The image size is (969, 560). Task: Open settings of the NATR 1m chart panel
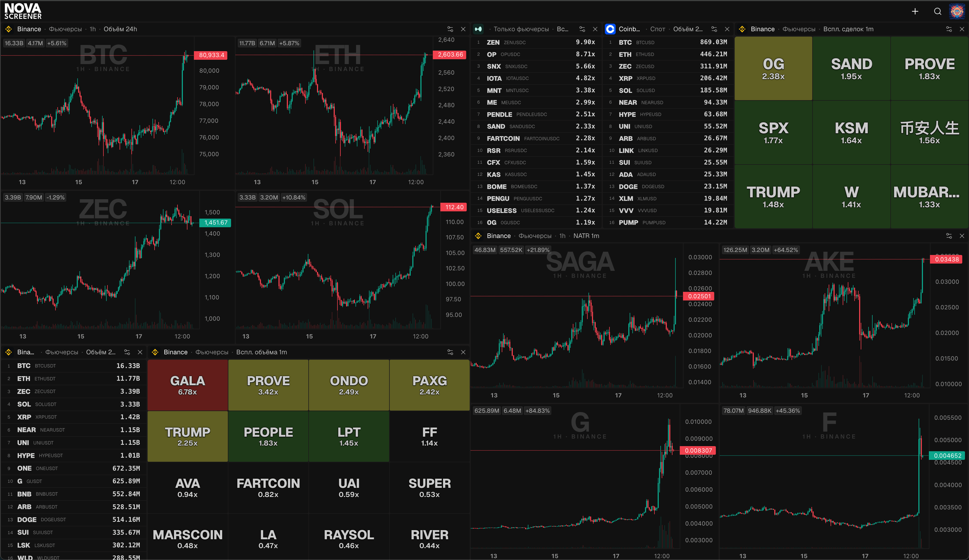pyautogui.click(x=949, y=236)
